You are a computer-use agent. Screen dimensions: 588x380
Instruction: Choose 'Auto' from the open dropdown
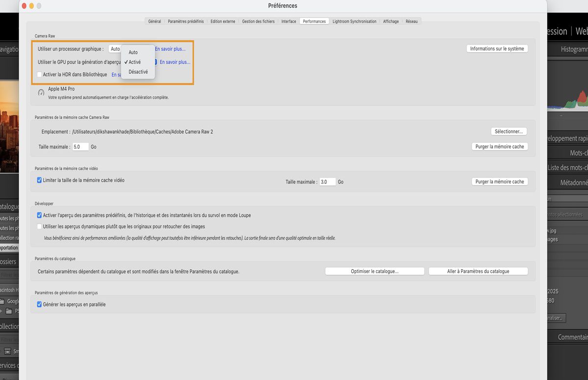(x=133, y=52)
